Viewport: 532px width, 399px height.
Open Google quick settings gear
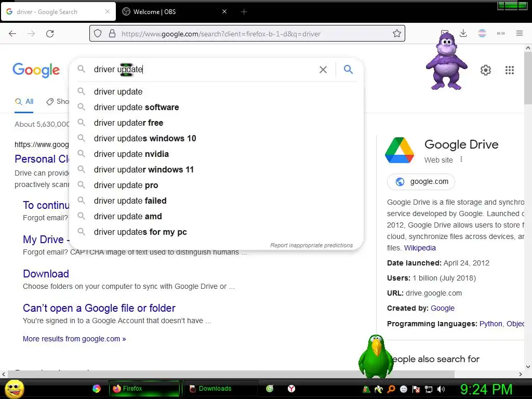click(x=486, y=70)
